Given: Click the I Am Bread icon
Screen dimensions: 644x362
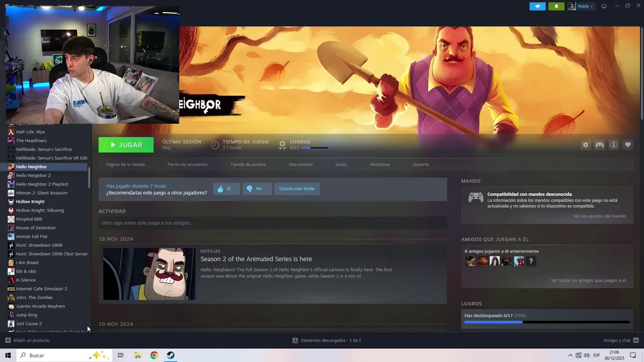Looking at the screenshot, I should [11, 262].
